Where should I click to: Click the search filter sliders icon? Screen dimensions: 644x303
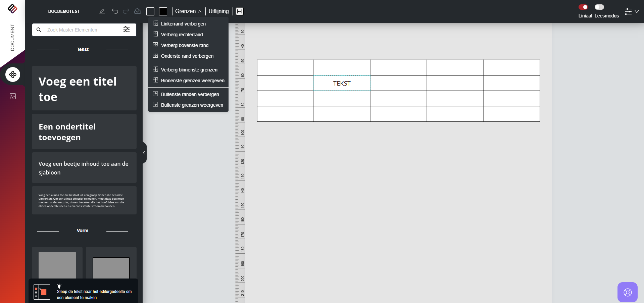pyautogui.click(x=127, y=30)
